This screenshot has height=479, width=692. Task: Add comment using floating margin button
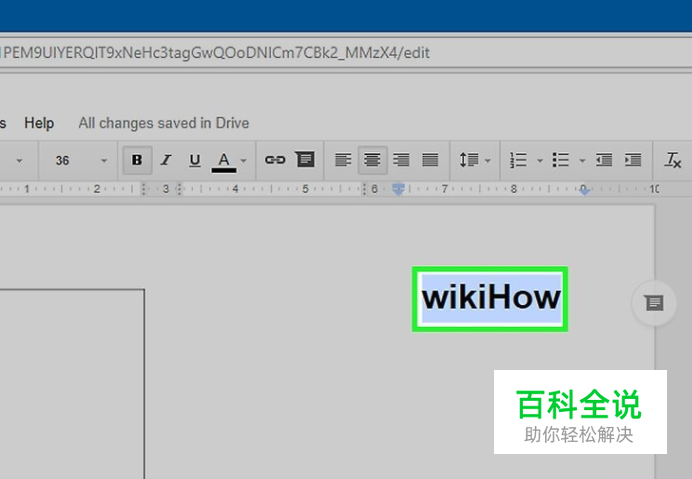[x=654, y=303]
